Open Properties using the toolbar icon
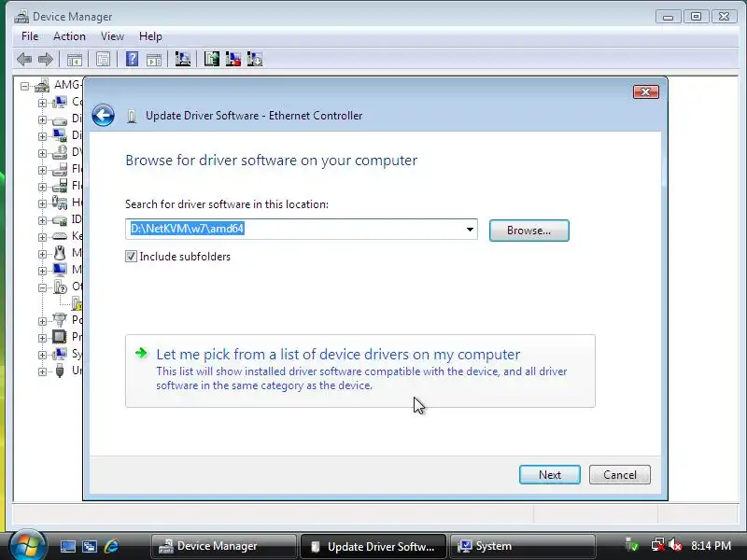This screenshot has height=560, width=747. click(x=103, y=60)
